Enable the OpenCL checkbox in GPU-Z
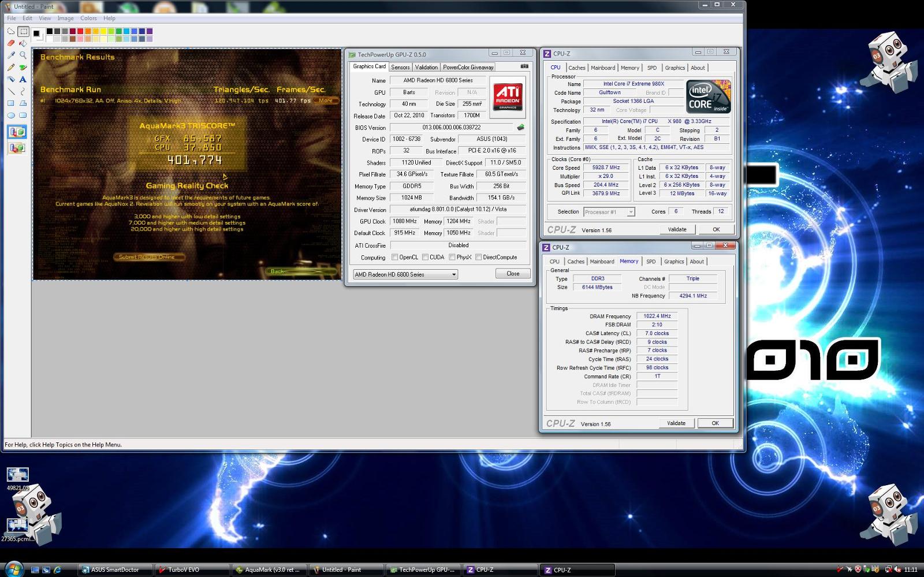The width and height of the screenshot is (924, 577). (x=395, y=258)
